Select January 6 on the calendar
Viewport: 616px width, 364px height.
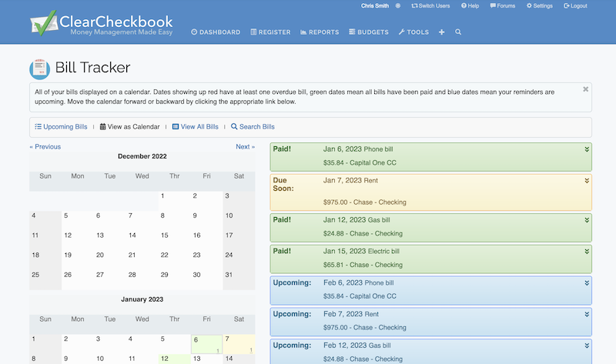[x=206, y=344]
